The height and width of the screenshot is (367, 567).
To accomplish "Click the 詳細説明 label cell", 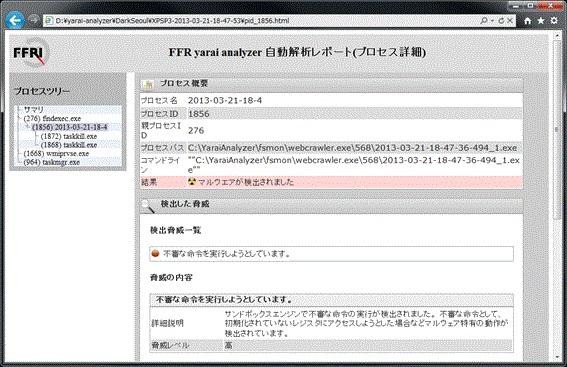I will (x=167, y=323).
